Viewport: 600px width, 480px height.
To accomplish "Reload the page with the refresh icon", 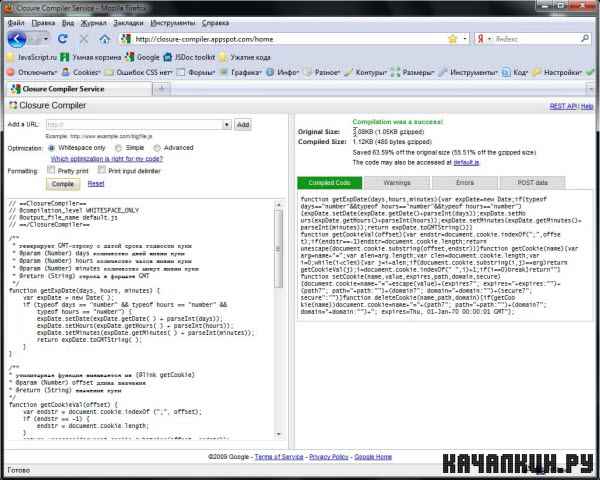I will click(63, 39).
